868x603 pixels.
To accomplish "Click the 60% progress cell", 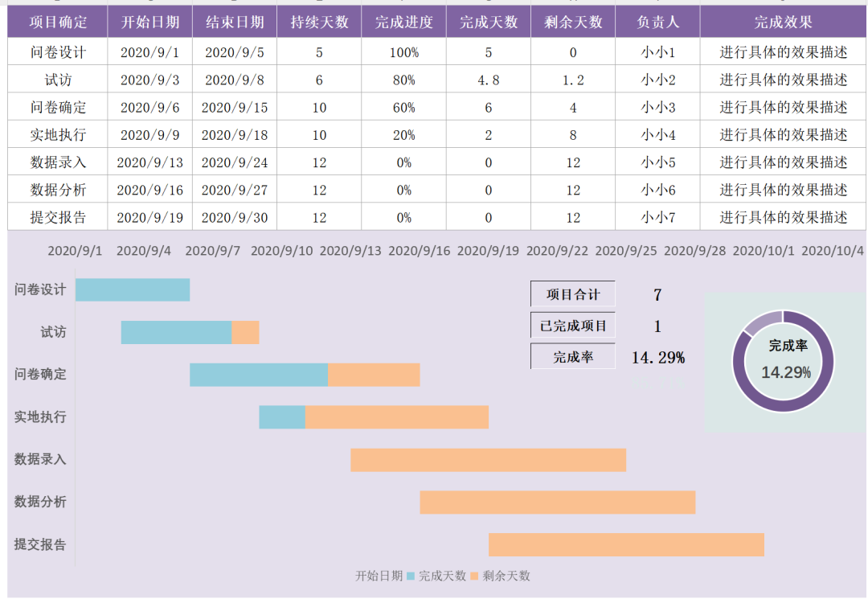I will (404, 108).
